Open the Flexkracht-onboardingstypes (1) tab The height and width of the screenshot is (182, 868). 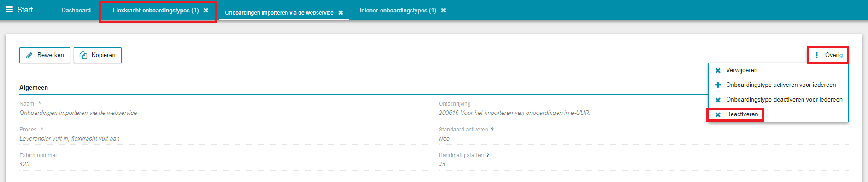click(x=156, y=10)
